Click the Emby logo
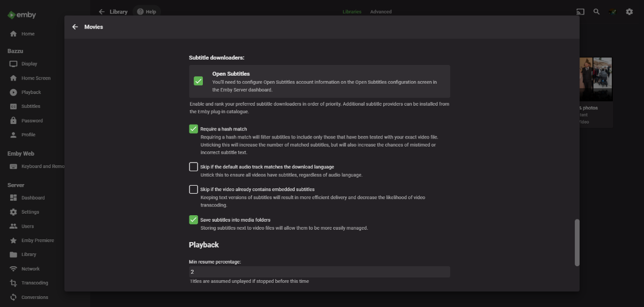 [22, 15]
